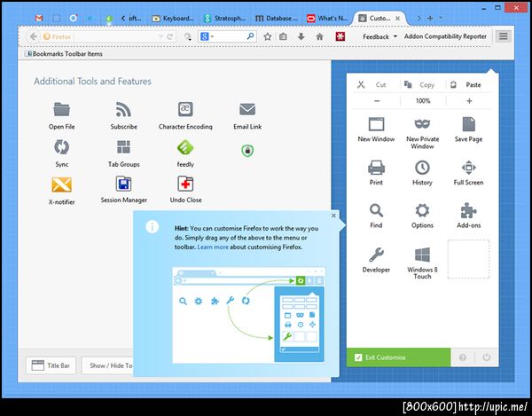Click the zoom out minus button

click(x=377, y=101)
